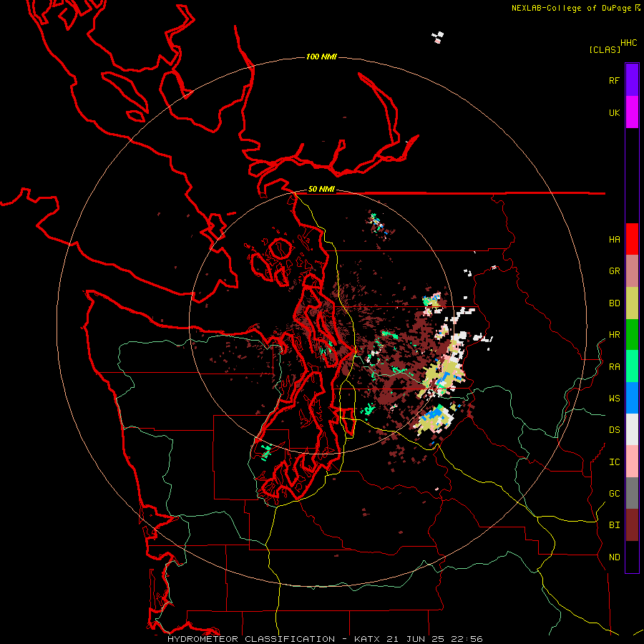Click the UK legend label
The image size is (644, 644).
pyautogui.click(x=614, y=112)
